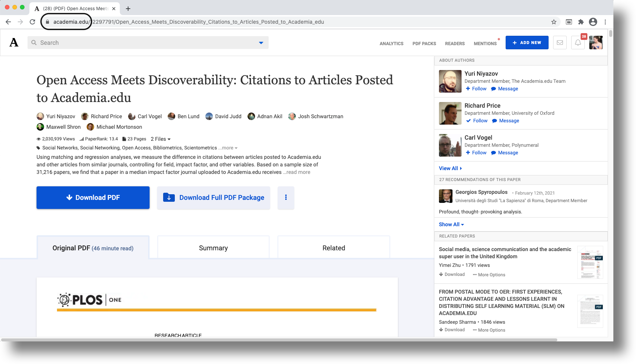Click Download Full PDF Package
The image size is (636, 364).
(214, 198)
